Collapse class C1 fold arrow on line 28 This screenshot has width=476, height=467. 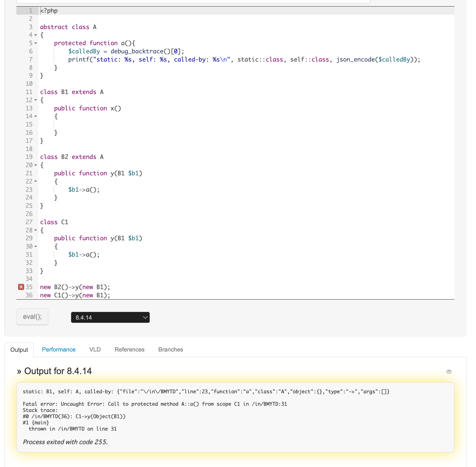pyautogui.click(x=36, y=230)
